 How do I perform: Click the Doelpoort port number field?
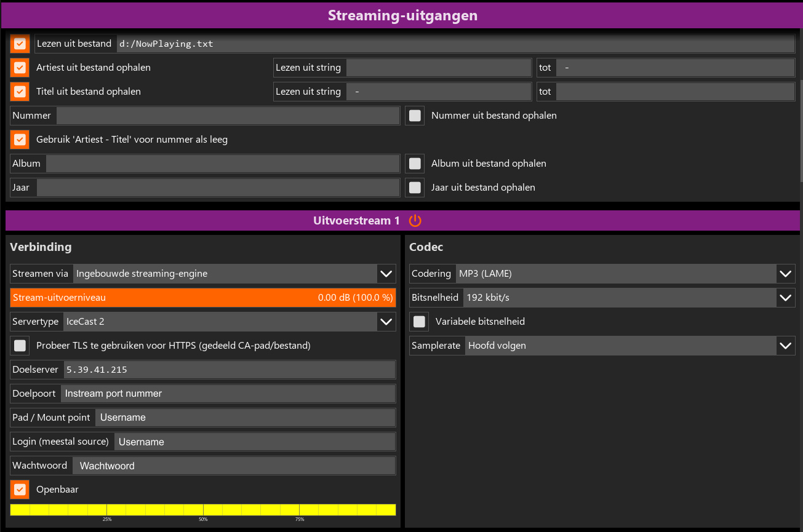pyautogui.click(x=228, y=394)
